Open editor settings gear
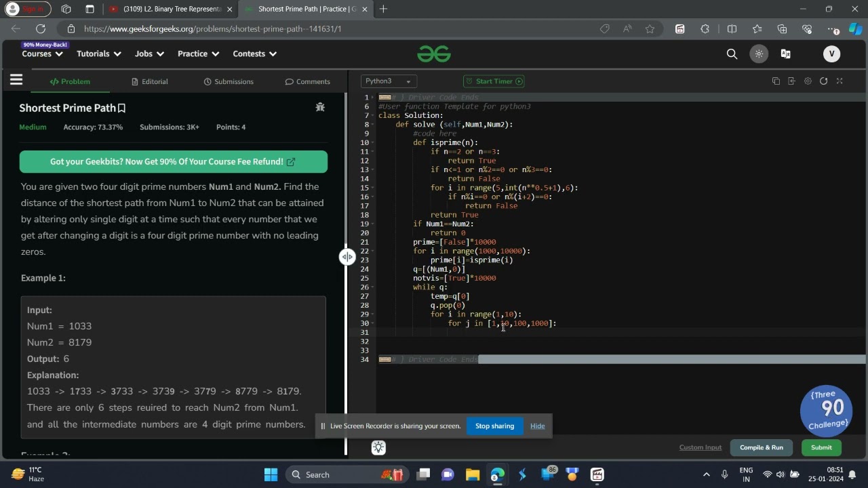868x488 pixels. pyautogui.click(x=808, y=81)
